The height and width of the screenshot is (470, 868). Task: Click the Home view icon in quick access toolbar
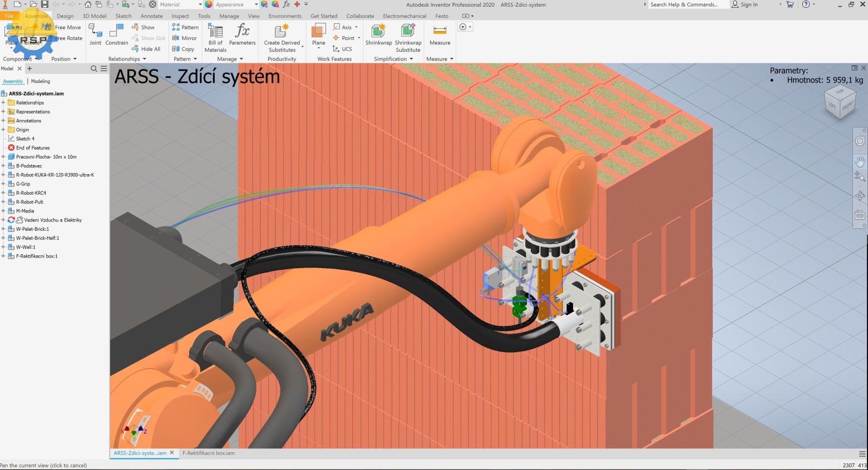88,4
